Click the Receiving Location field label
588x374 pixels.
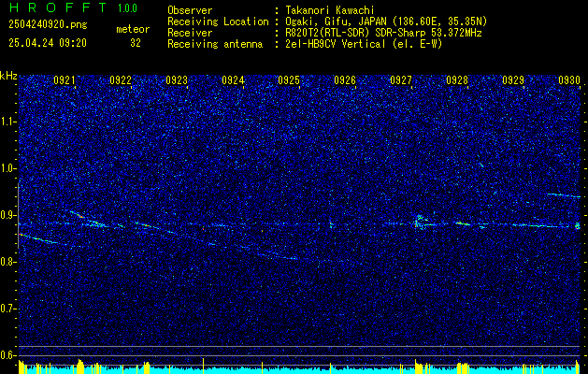[x=218, y=22]
